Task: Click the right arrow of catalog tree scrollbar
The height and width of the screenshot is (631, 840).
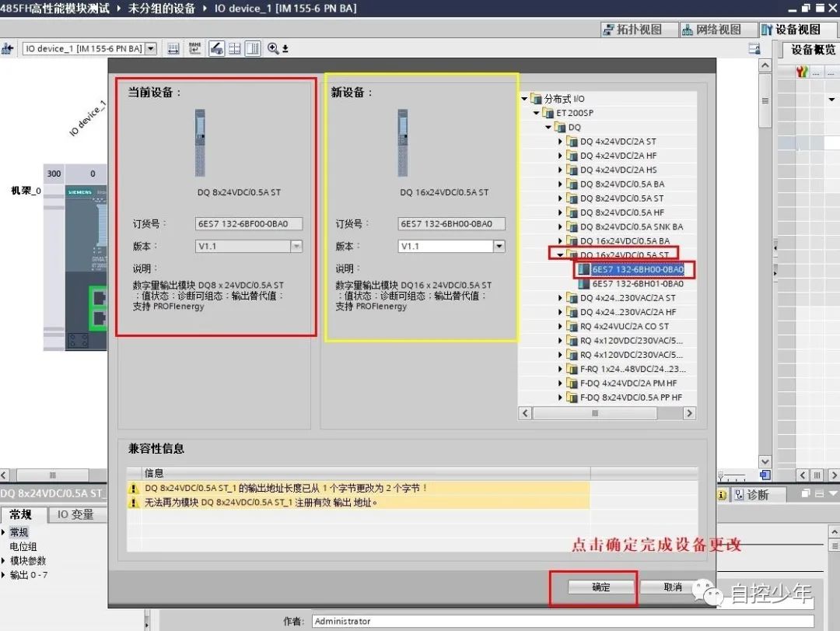Action: point(689,413)
